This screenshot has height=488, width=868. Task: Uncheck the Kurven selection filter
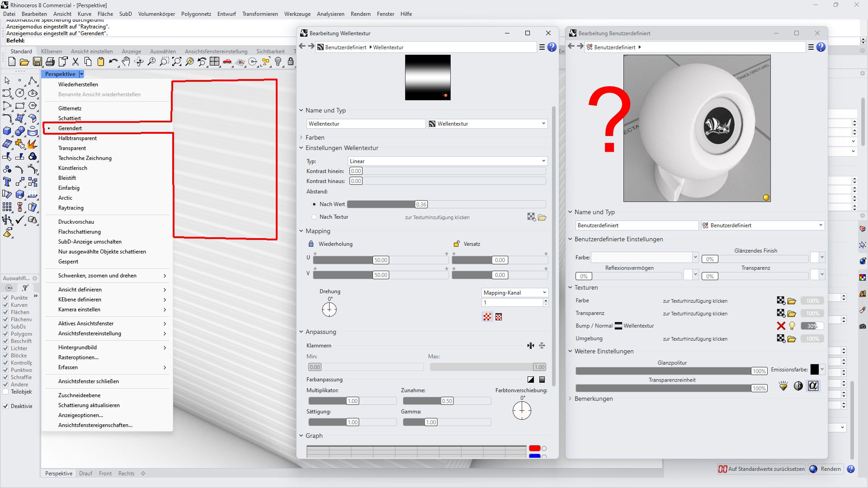click(6, 305)
